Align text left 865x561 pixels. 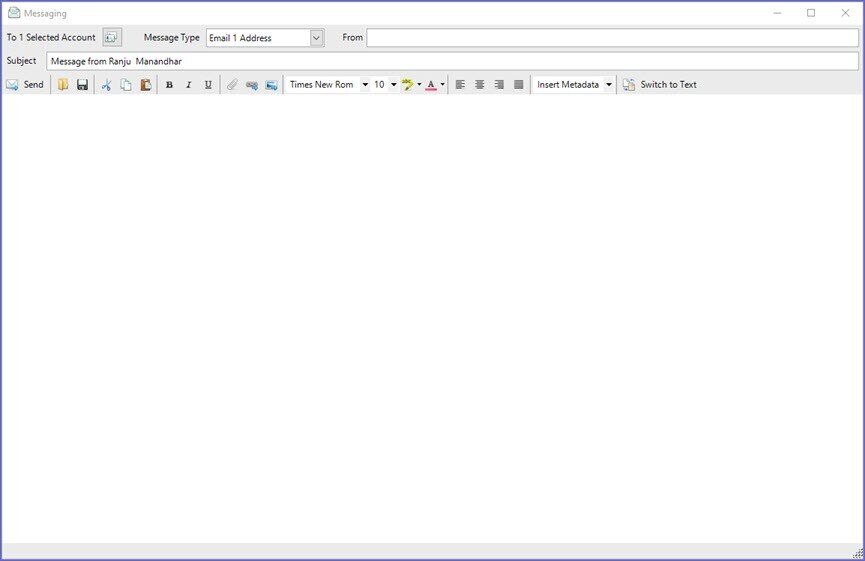tap(460, 84)
